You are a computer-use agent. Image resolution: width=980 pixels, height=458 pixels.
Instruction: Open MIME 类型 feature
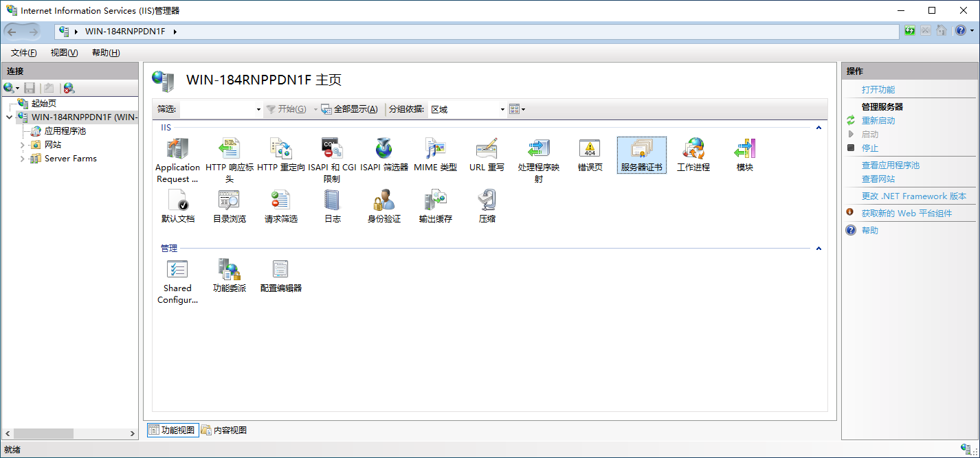coord(436,155)
